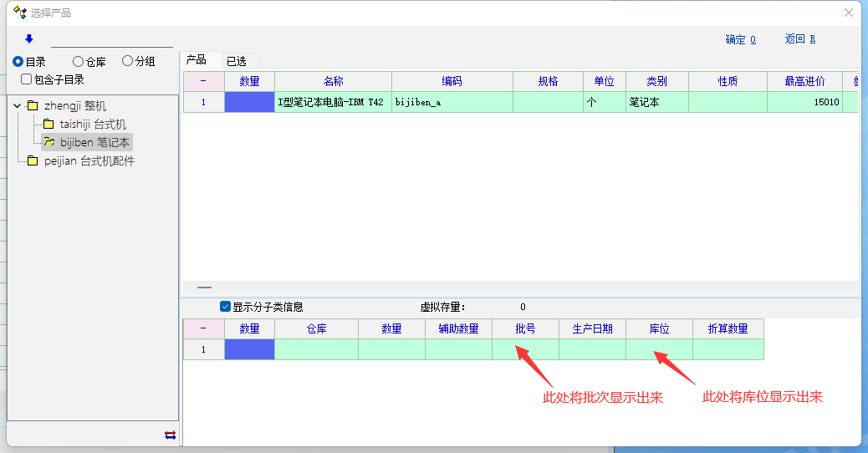The height and width of the screenshot is (453, 868).
Task: Click the minus icon in product table header
Action: coord(203,81)
